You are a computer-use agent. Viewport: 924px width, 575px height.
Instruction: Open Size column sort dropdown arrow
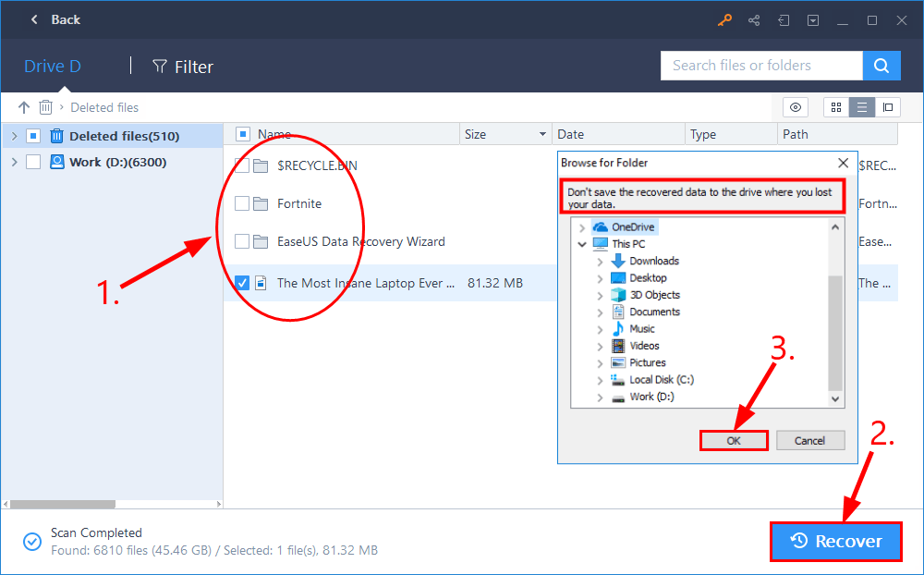click(542, 134)
